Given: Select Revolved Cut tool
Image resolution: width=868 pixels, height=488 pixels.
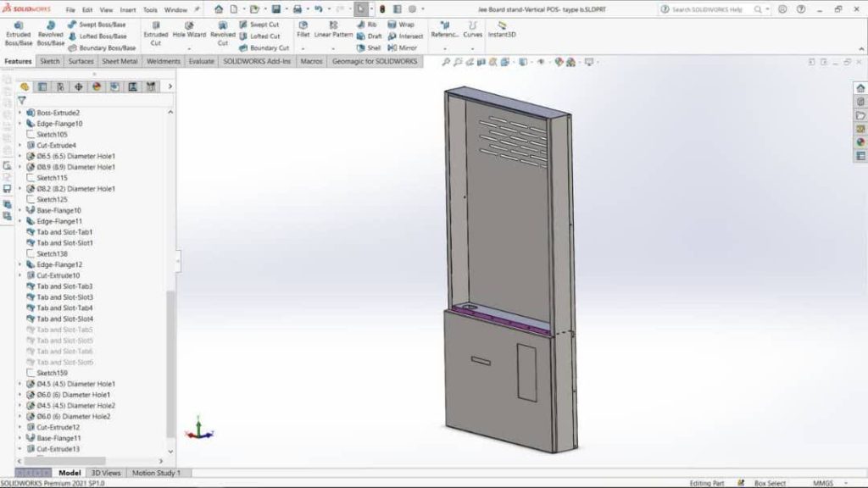Looking at the screenshot, I should (223, 34).
